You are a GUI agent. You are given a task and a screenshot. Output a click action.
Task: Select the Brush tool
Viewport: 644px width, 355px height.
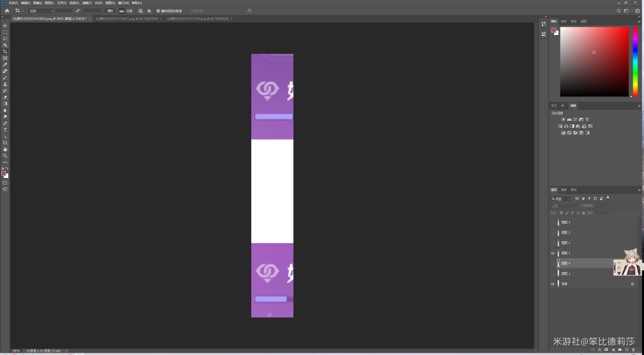[x=5, y=78]
